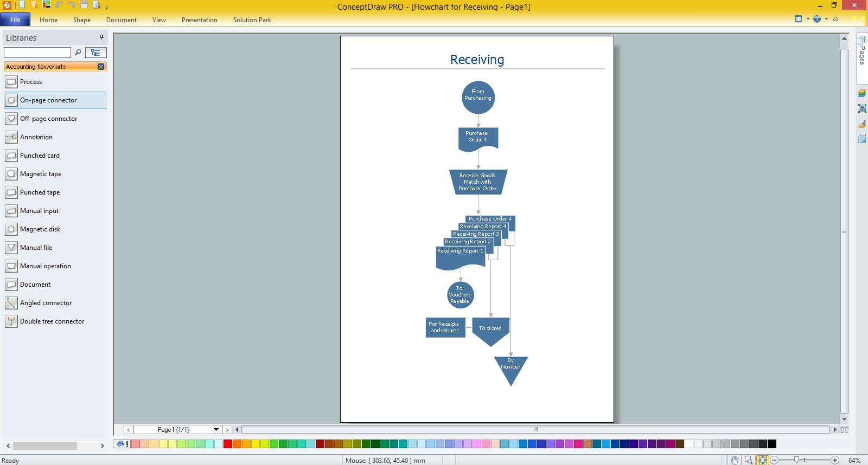Click the zoom slider handle

coord(796,460)
